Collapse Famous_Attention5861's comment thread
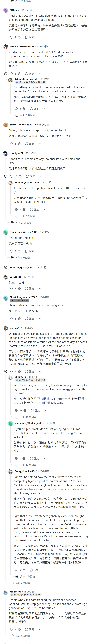 (6, 74)
